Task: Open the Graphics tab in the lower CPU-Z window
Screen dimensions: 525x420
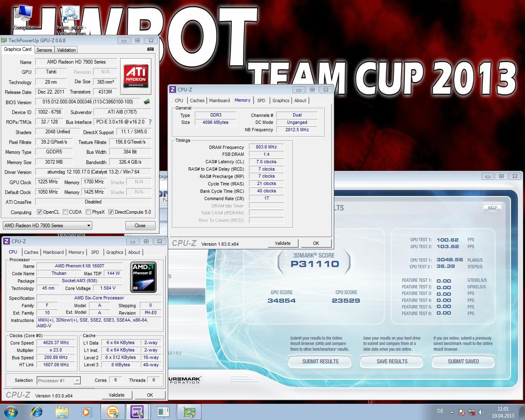Action: click(x=114, y=252)
